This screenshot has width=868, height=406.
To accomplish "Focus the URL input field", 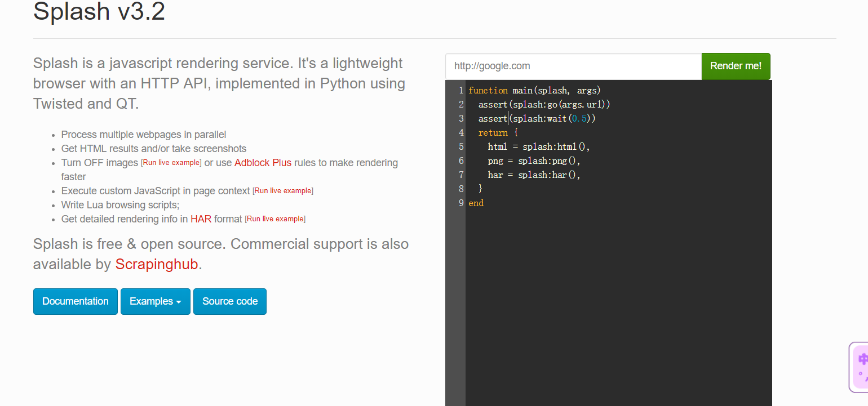I will click(573, 66).
